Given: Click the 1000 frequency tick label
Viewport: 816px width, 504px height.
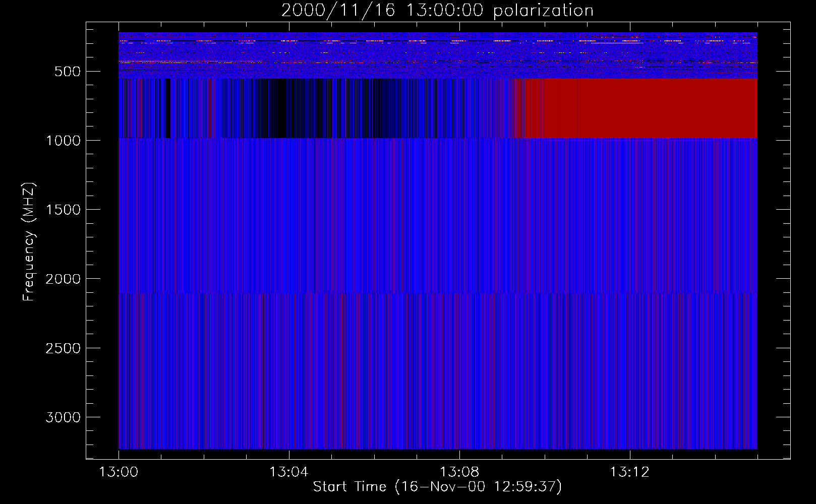Looking at the screenshot, I should pos(63,141).
